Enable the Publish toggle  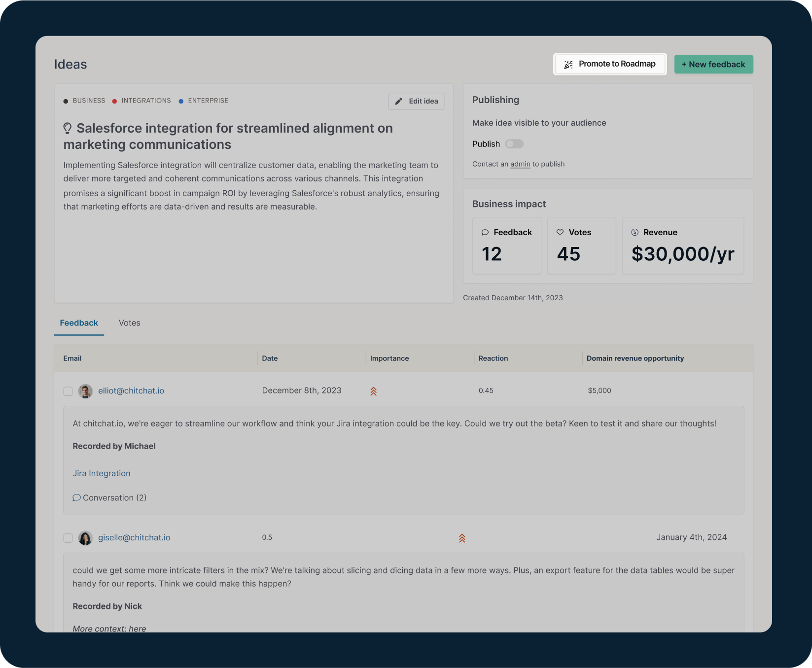[514, 143]
